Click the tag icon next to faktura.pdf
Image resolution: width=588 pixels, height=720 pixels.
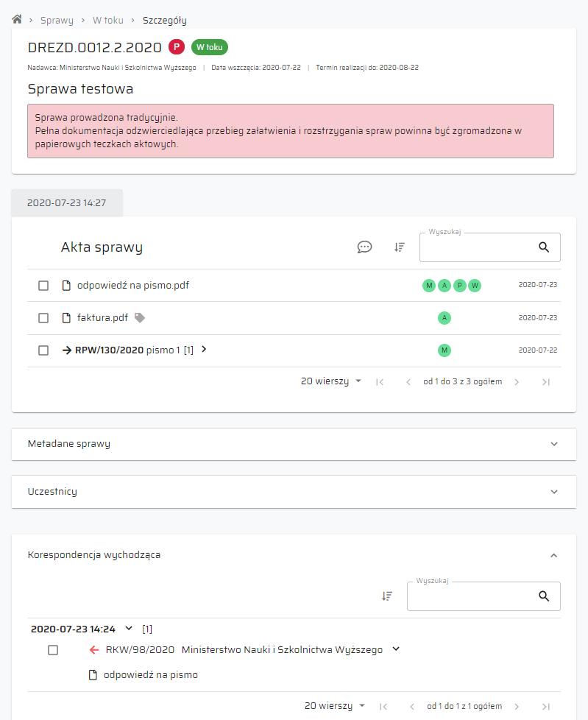click(x=140, y=318)
